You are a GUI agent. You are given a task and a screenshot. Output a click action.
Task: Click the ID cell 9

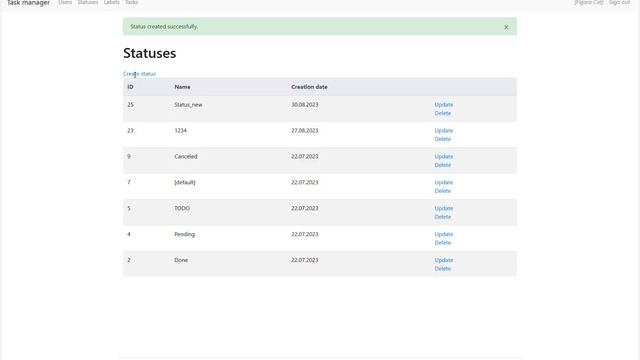(x=129, y=156)
